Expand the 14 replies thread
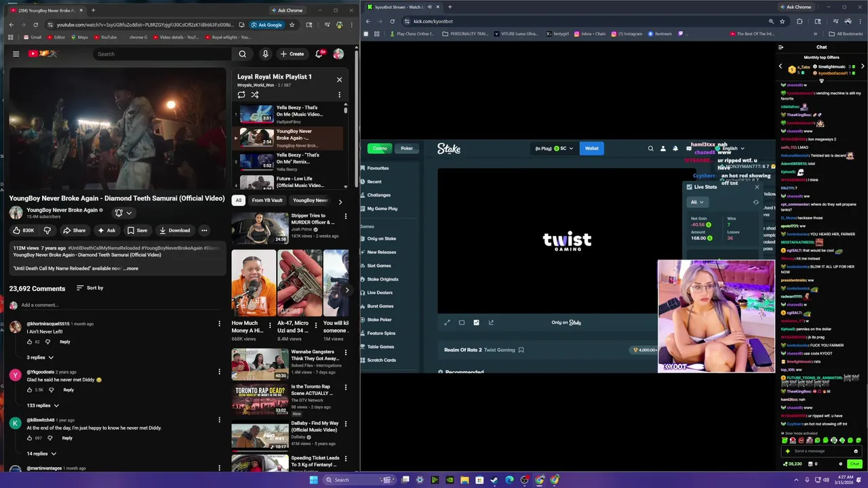Viewport: 868px width, 488px height. [41, 453]
